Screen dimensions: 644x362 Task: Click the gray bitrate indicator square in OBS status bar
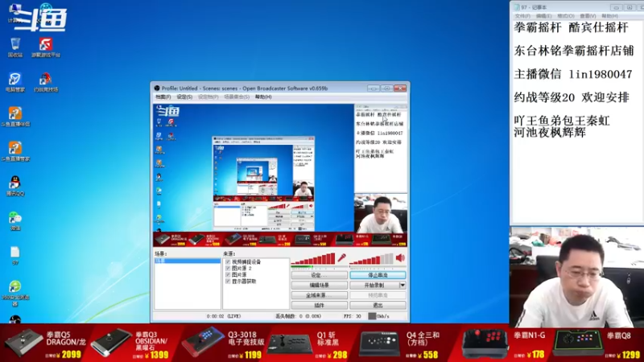372,316
